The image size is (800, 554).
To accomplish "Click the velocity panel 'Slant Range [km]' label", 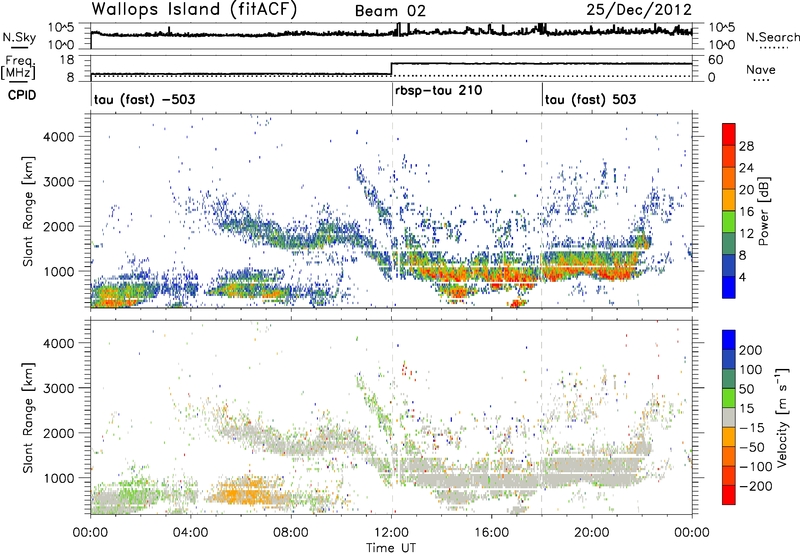I will [x=29, y=417].
